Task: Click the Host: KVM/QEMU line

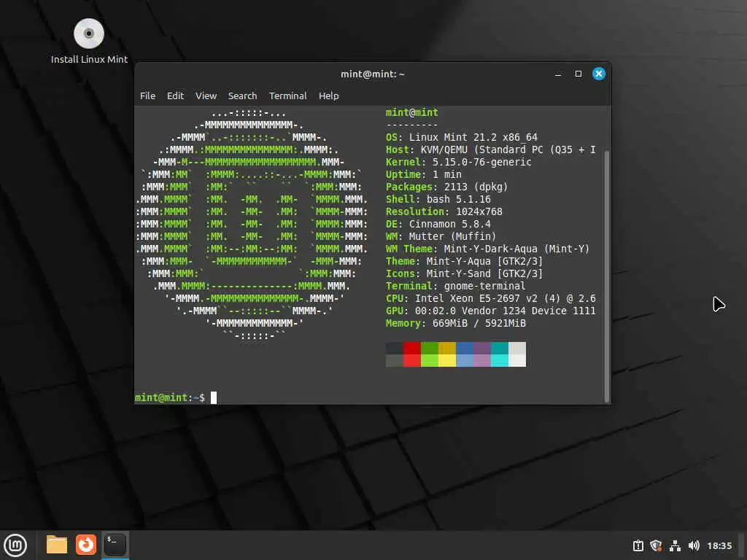Action: click(x=491, y=149)
